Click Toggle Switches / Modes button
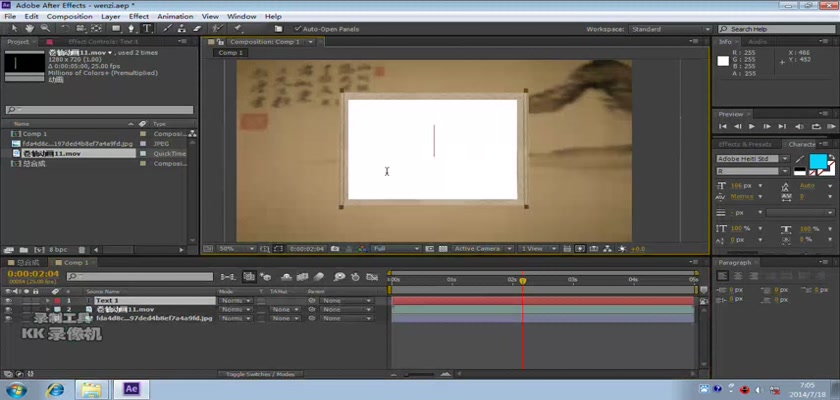The width and height of the screenshot is (840, 400). [260, 374]
